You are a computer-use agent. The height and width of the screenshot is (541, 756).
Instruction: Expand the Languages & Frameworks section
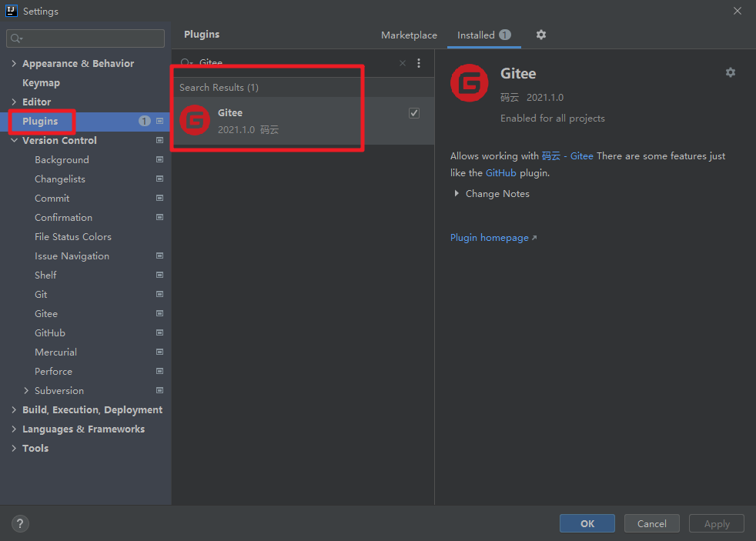click(x=14, y=429)
